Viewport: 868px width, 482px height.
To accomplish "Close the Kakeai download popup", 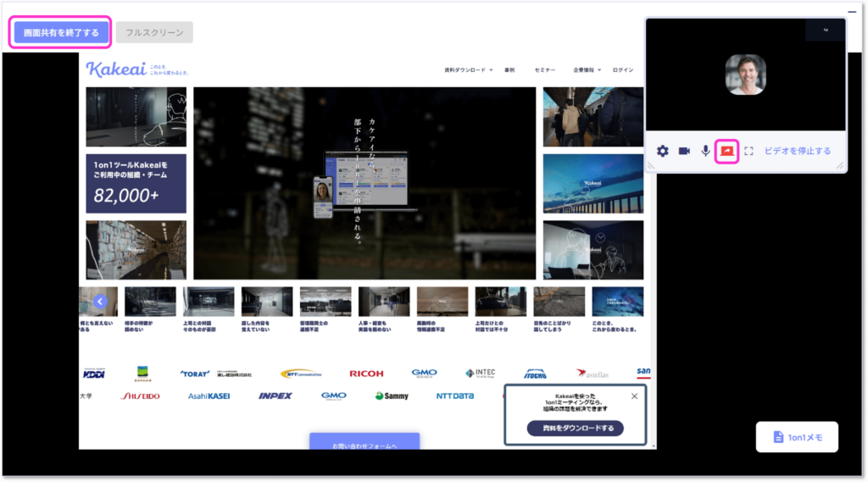I will (634, 396).
